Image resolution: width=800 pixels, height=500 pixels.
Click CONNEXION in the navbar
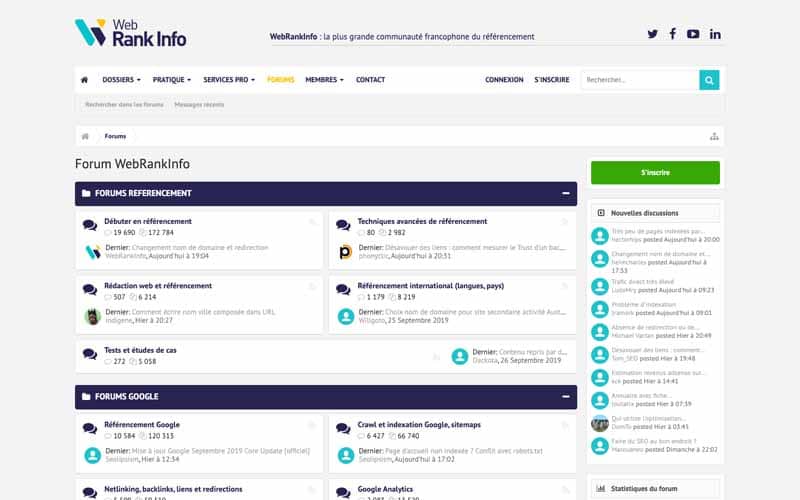[x=504, y=80]
